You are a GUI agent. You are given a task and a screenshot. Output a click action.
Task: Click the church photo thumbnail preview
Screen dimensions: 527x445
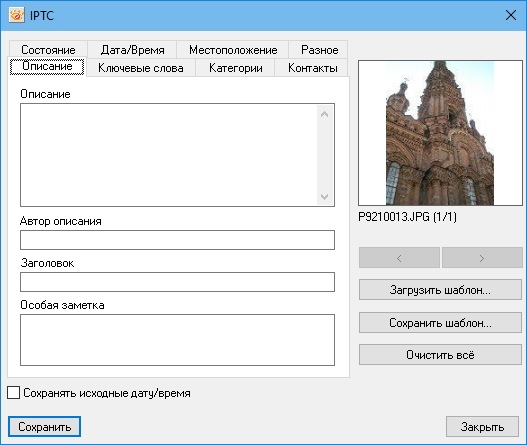[440, 133]
